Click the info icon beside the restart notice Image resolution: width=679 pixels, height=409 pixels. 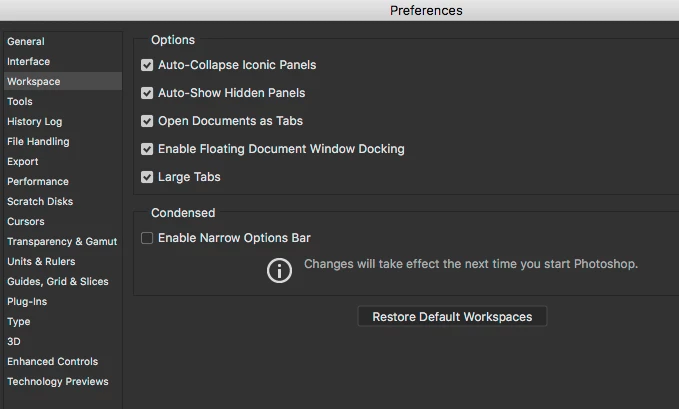[x=280, y=270]
